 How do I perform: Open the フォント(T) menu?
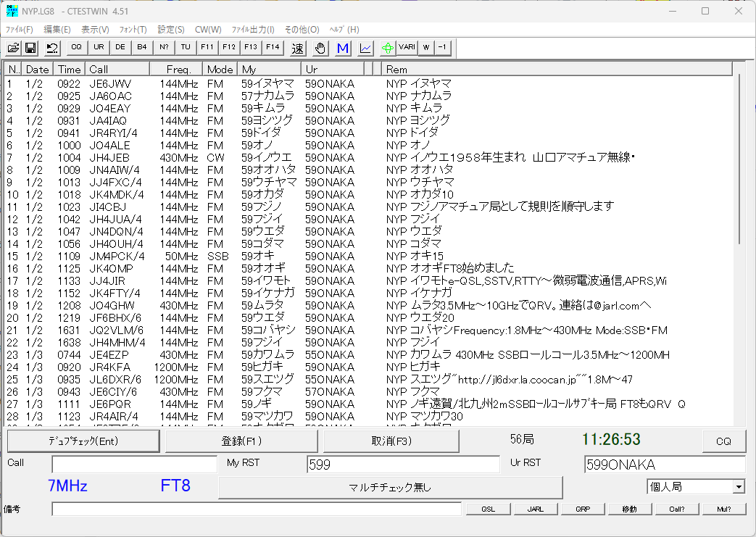[x=133, y=30]
